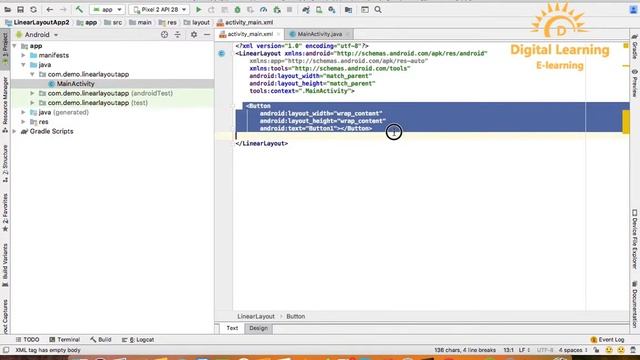The height and width of the screenshot is (360, 640).
Task: Toggle the Documentation side panel
Action: click(635, 304)
